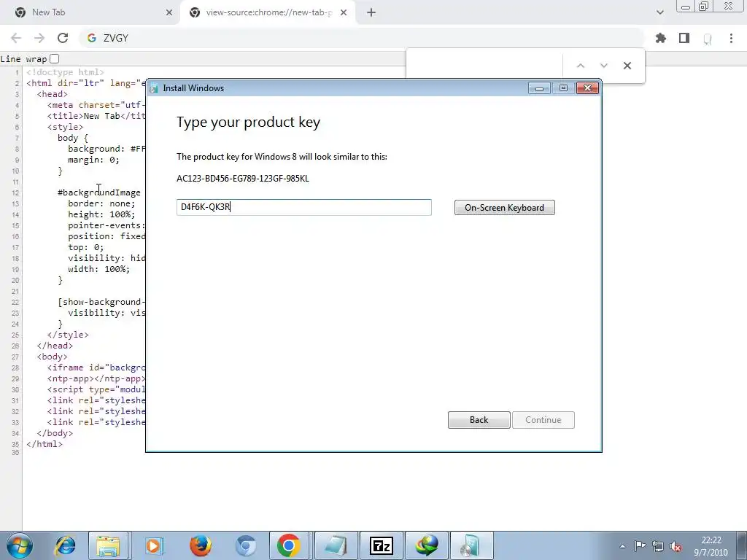Viewport: 747px width, 560px height.
Task: Open the Windows Start menu orb
Action: pos(20,545)
